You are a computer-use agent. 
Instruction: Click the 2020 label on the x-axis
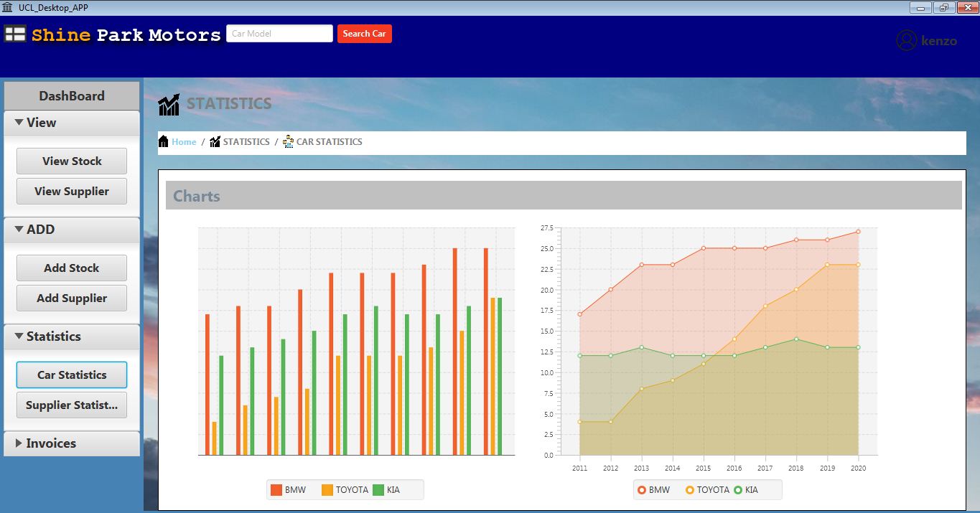858,469
